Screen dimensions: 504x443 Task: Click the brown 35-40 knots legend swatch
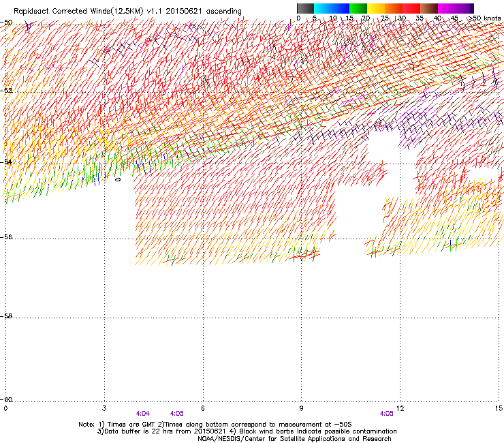[x=429, y=8]
